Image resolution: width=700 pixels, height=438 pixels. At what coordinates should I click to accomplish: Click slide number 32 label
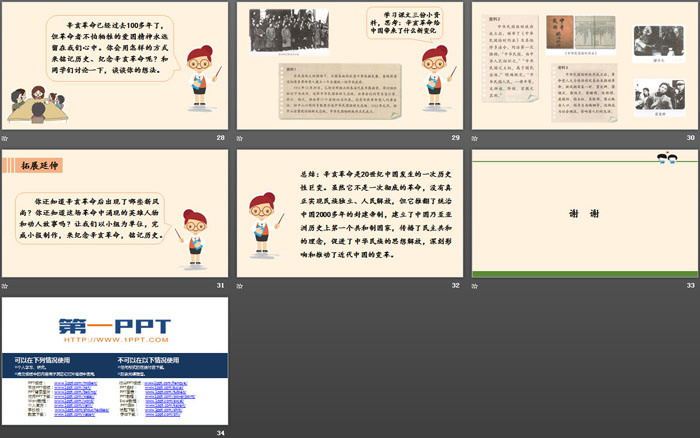pos(455,285)
